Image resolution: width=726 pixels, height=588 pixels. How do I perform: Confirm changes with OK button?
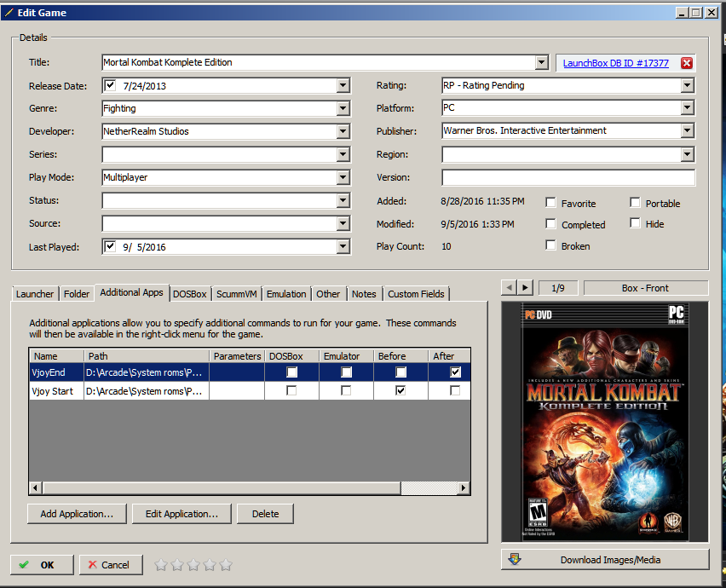(x=42, y=565)
